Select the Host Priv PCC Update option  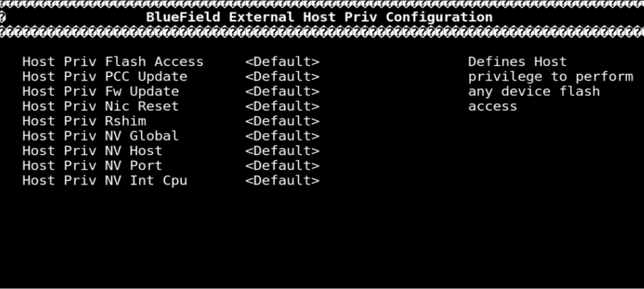pos(104,76)
